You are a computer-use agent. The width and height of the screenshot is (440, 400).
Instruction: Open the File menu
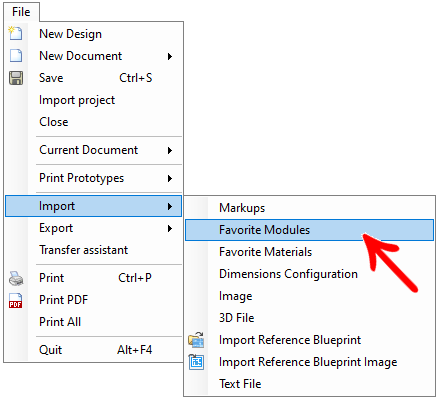[21, 12]
